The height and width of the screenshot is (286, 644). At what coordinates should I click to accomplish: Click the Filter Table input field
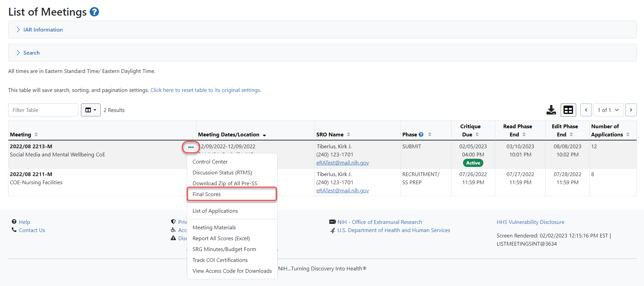click(x=43, y=110)
